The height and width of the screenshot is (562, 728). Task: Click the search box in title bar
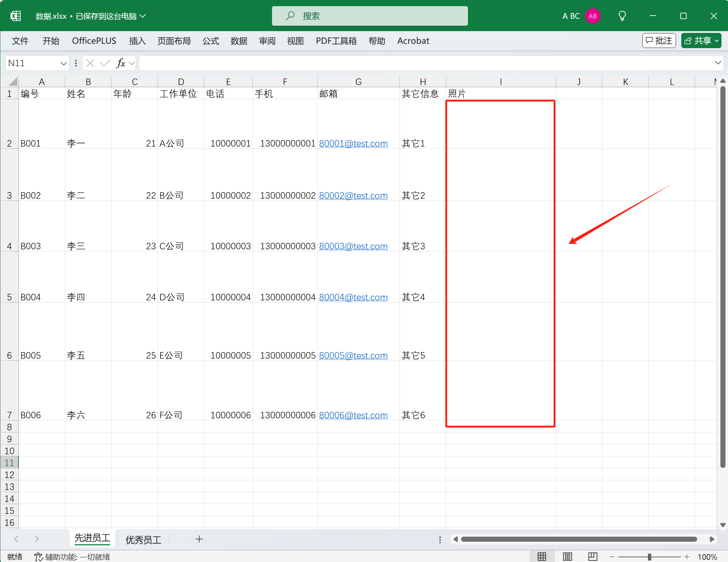pyautogui.click(x=369, y=16)
